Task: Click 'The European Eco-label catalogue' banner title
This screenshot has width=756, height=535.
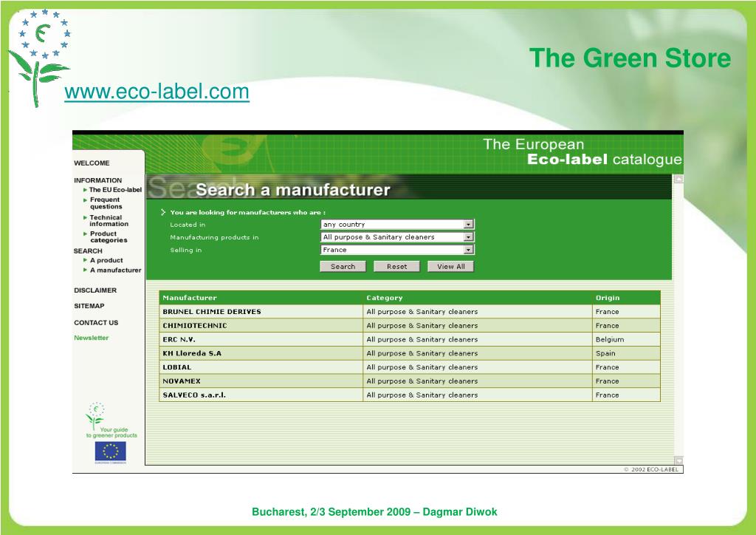Action: [583, 152]
